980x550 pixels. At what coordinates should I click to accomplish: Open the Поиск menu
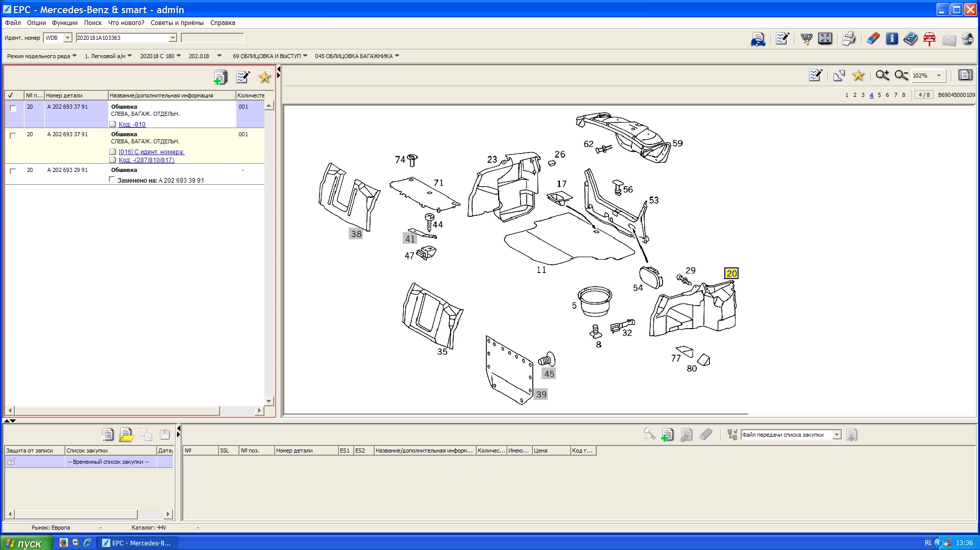(x=93, y=23)
